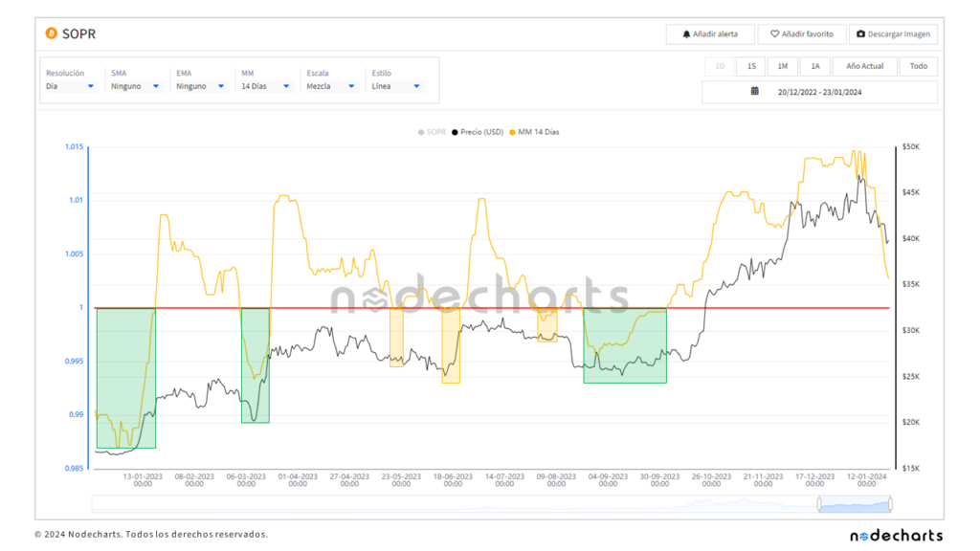980x551 pixels.
Task: Click the right handle of range navigator
Action: 890,503
